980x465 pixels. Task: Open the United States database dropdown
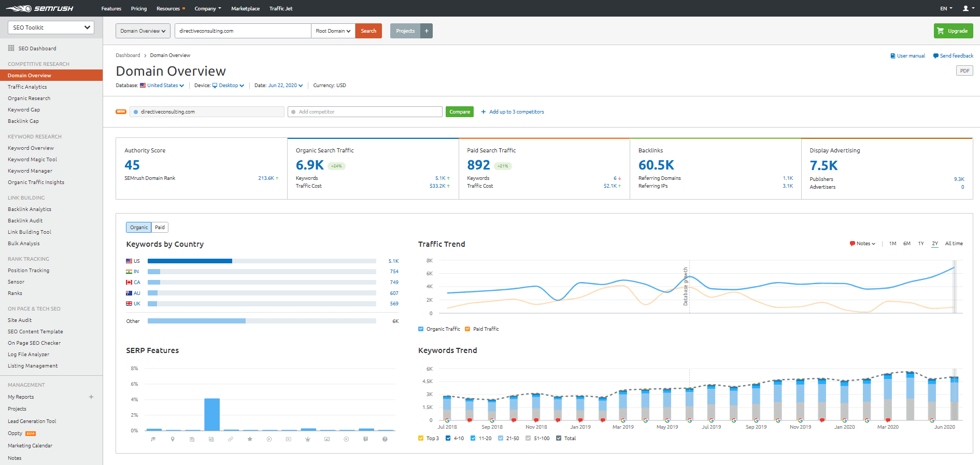[165, 86]
